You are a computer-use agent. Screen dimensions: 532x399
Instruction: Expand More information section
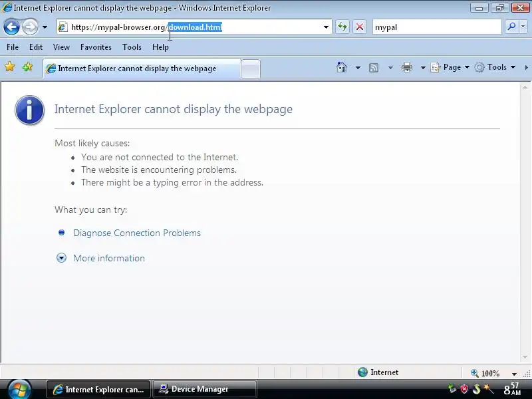(x=109, y=258)
